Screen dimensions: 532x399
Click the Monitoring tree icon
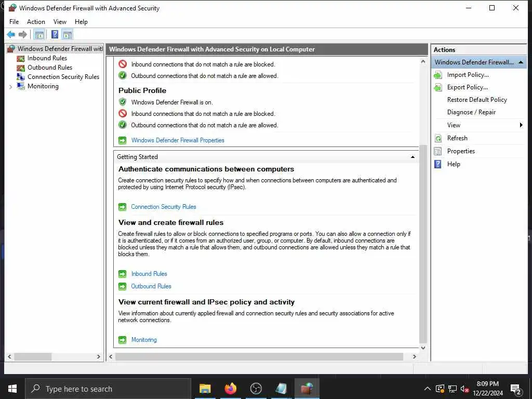pyautogui.click(x=21, y=86)
